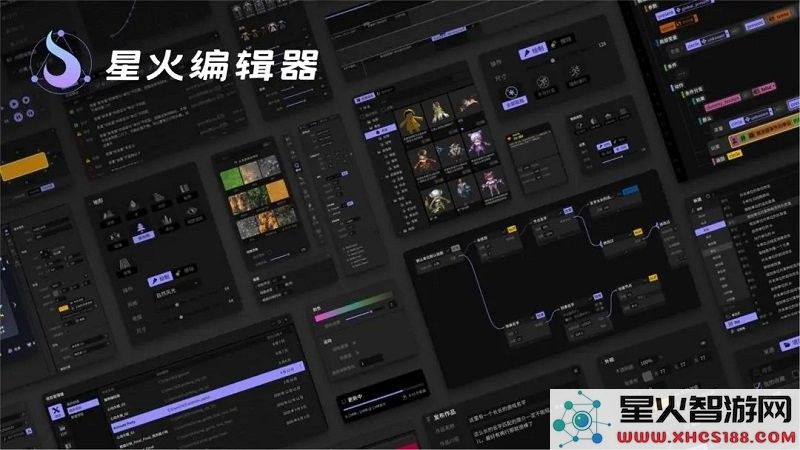Click the play button circle at far left
This screenshot has height=450, width=800.
coord(14,104)
